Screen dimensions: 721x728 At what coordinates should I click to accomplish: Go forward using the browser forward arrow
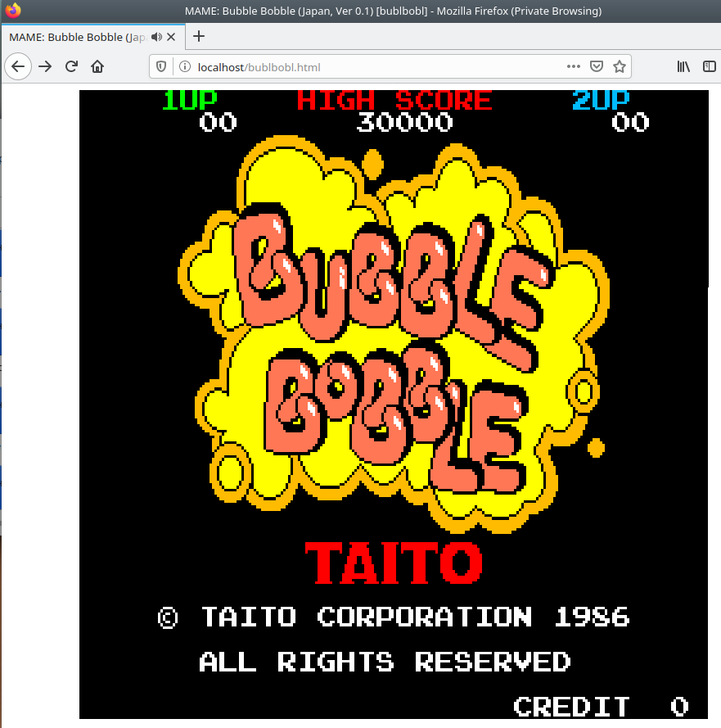tap(45, 67)
